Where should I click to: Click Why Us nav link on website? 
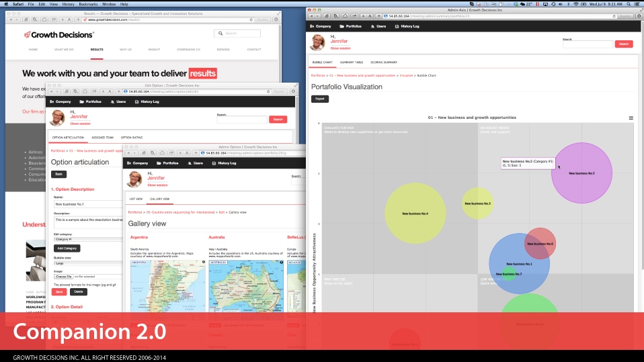(126, 50)
